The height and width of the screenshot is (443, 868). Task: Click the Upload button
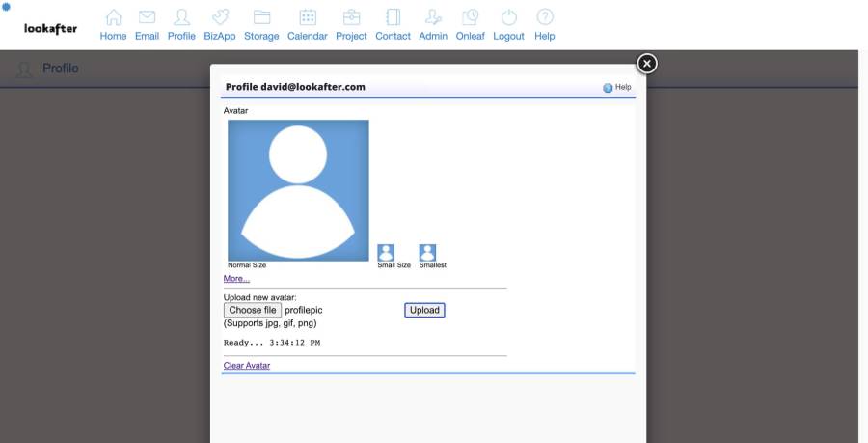(424, 310)
